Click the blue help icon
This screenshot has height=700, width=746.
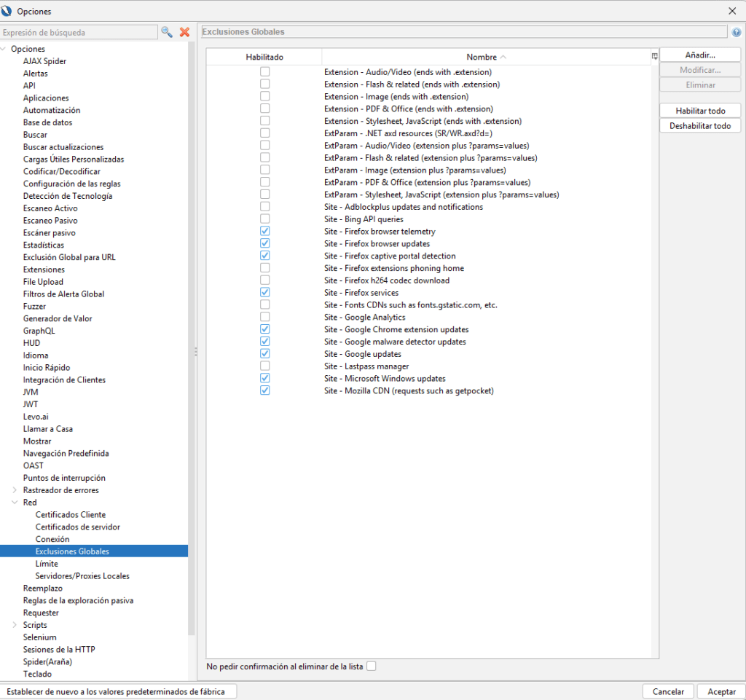(736, 33)
